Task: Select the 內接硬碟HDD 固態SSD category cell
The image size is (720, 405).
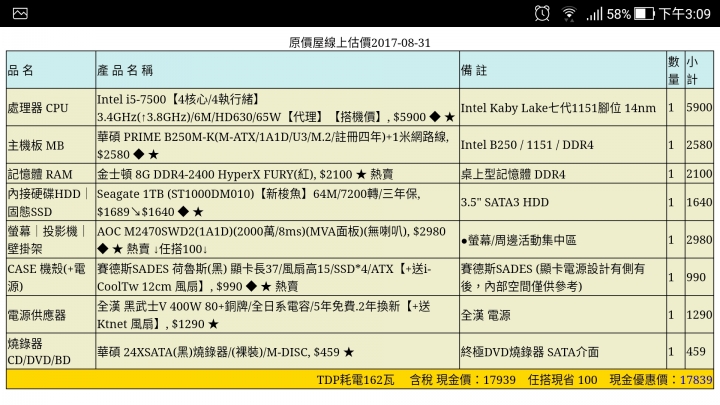Action: click(x=51, y=202)
